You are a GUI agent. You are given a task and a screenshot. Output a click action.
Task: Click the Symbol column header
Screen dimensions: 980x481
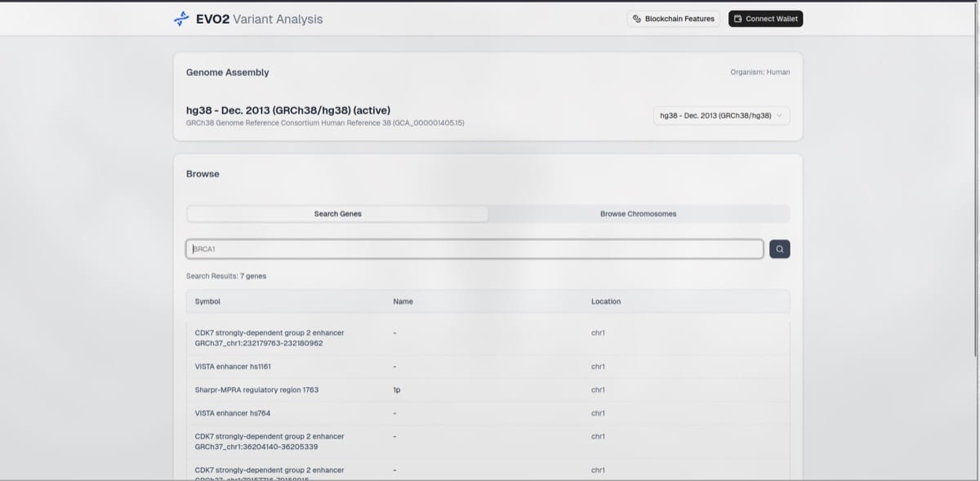207,301
